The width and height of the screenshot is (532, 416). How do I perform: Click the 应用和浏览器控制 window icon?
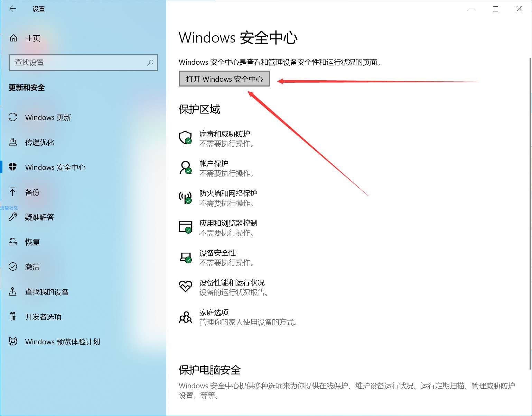click(x=185, y=227)
